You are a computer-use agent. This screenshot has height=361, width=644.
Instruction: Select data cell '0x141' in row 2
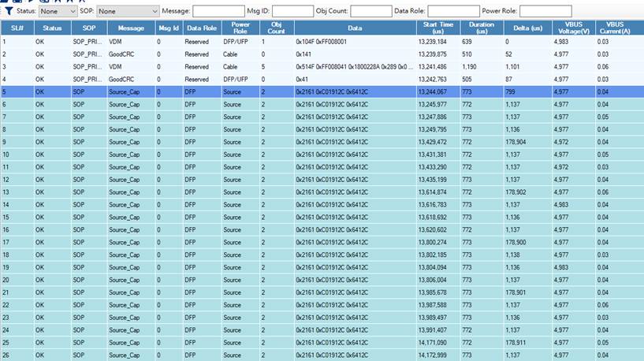(x=303, y=54)
